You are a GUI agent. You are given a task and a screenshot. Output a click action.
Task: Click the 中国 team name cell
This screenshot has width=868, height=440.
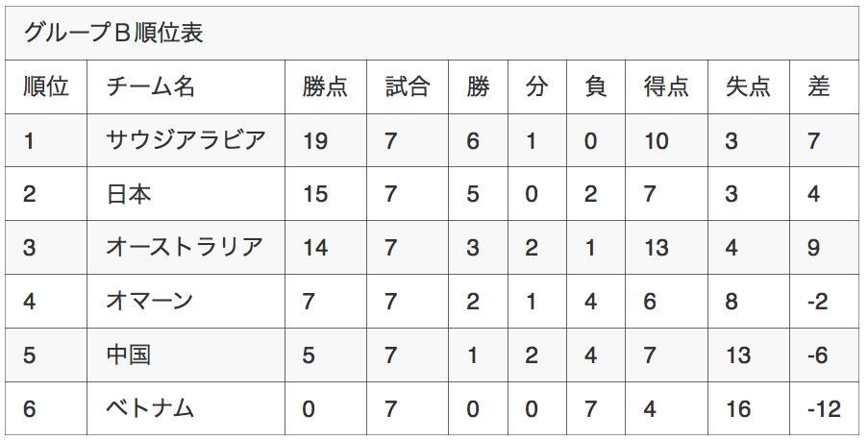tap(186, 354)
